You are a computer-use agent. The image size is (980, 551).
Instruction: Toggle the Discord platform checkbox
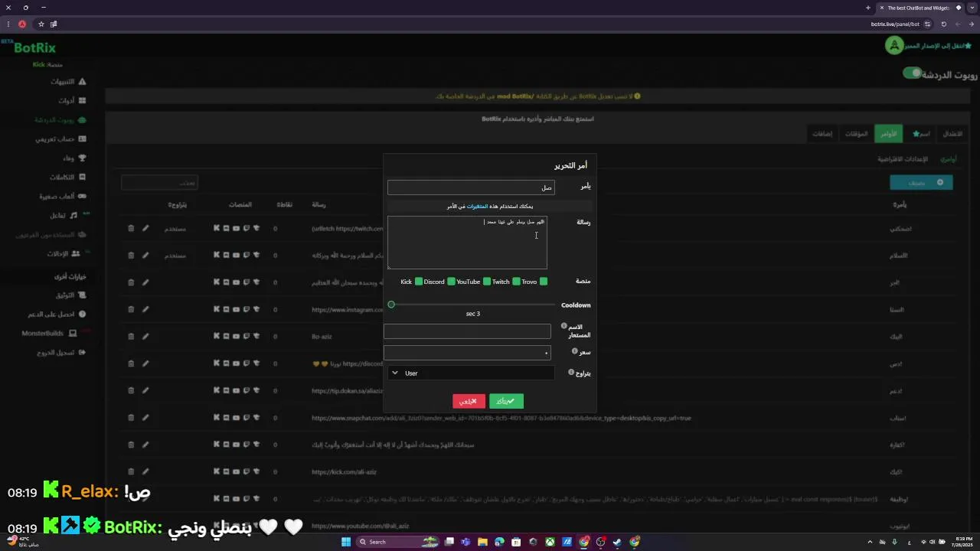point(451,282)
